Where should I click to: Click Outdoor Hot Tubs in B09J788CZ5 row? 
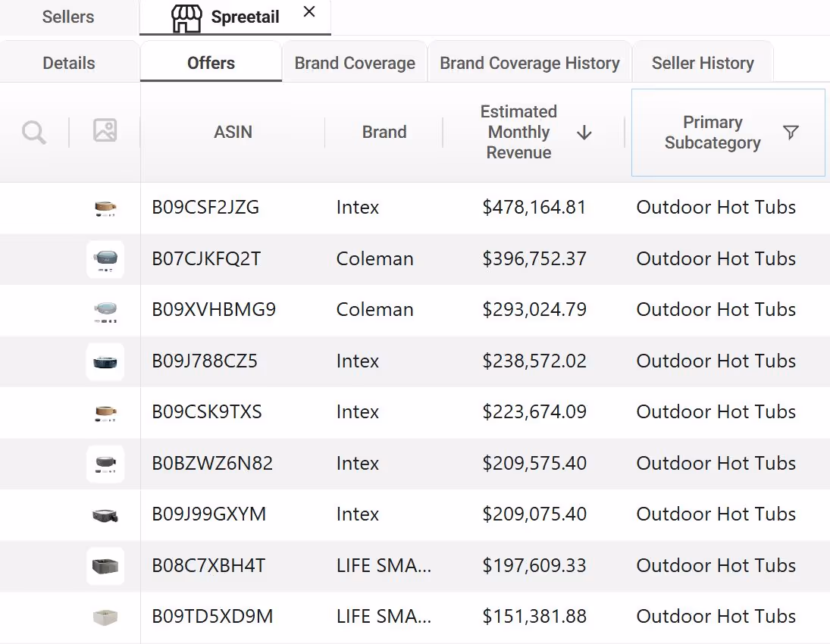click(716, 361)
